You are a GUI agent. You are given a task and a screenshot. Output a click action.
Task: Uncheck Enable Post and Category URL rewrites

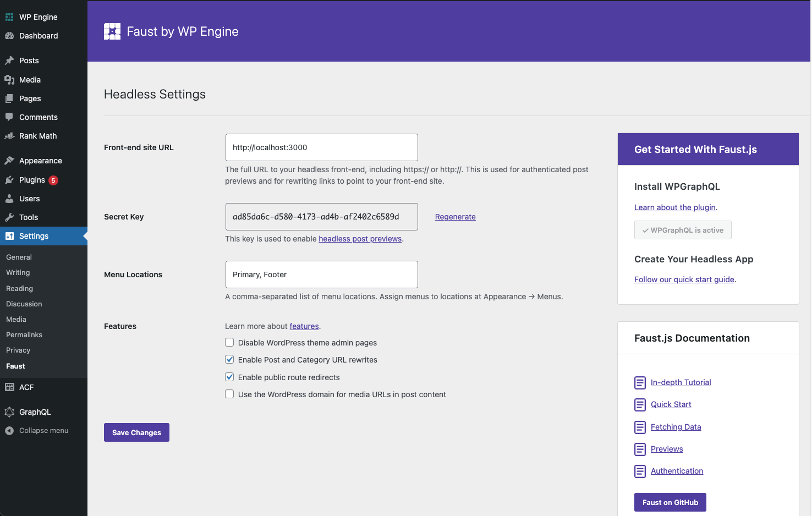click(229, 359)
